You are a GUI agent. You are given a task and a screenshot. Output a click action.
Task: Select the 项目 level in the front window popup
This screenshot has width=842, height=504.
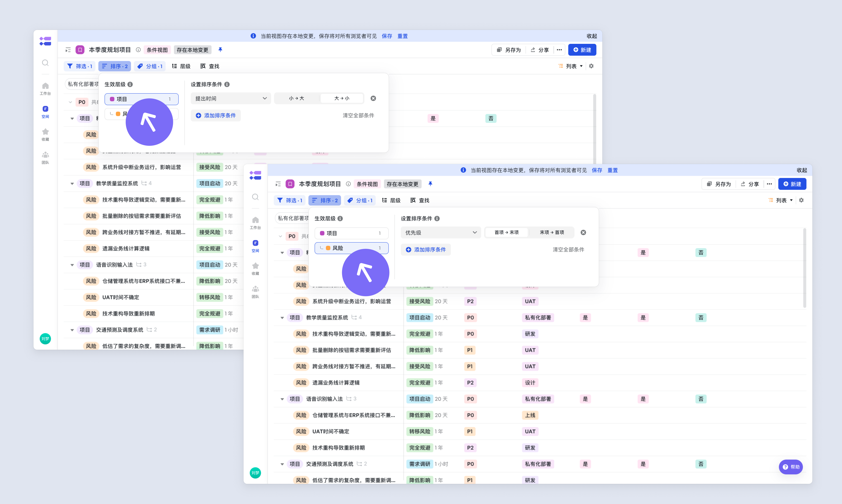(351, 233)
